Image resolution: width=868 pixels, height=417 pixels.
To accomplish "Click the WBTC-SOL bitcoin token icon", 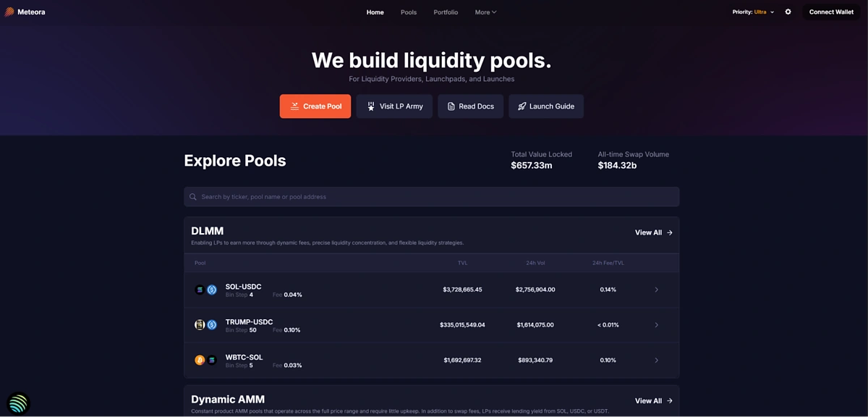I will click(x=200, y=360).
